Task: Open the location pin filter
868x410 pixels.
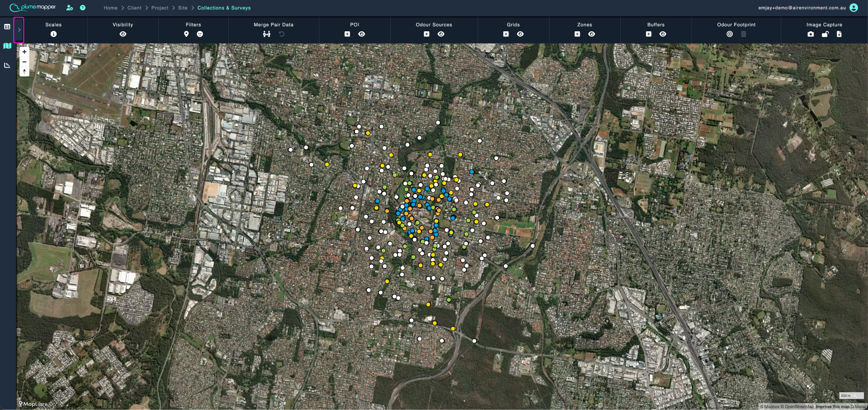Action: pos(186,34)
